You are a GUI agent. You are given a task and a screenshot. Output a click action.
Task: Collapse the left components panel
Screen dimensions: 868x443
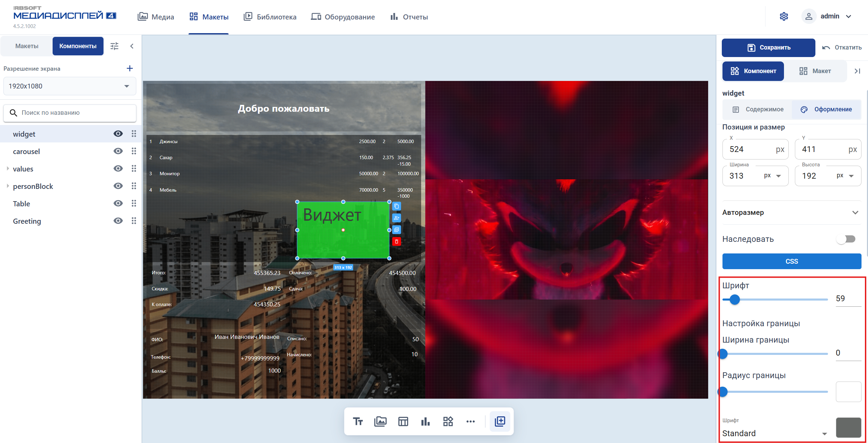point(132,46)
